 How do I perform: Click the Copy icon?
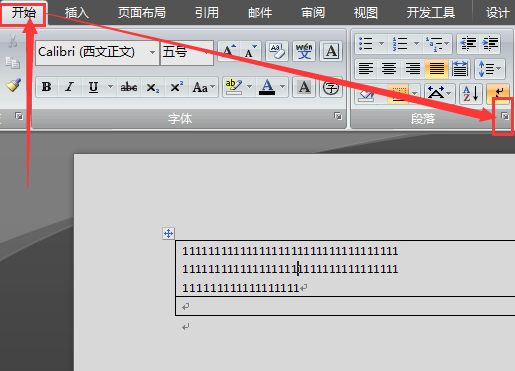(x=13, y=63)
